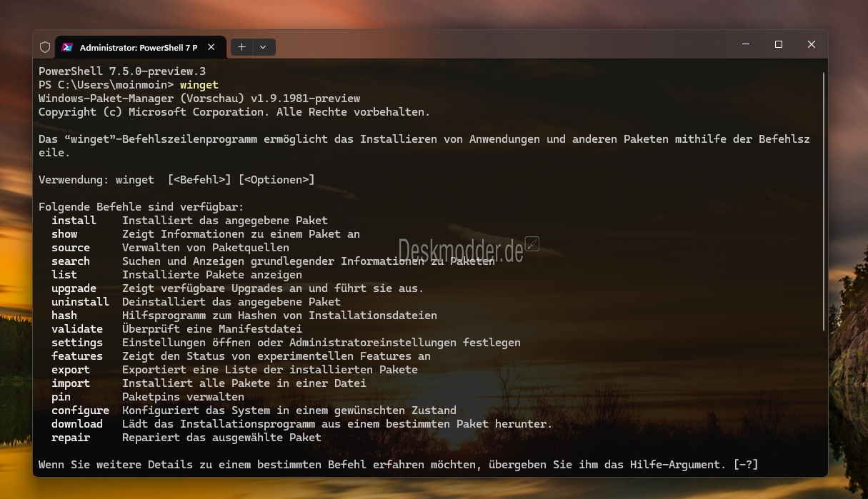Click the 'search' command name

(x=71, y=261)
